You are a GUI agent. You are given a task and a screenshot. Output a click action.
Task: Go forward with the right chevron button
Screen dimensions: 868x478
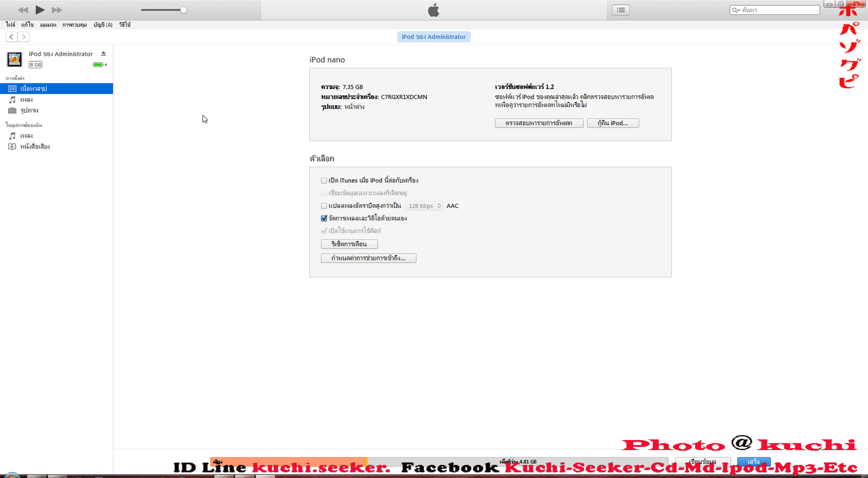coord(23,37)
